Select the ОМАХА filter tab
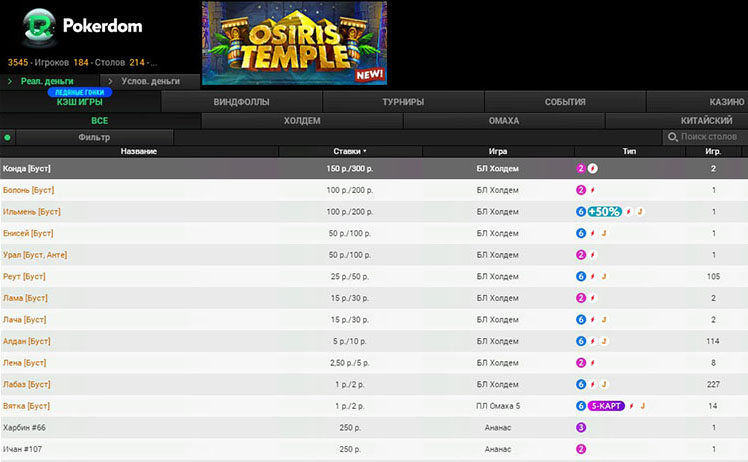The height and width of the screenshot is (462, 748). [504, 121]
